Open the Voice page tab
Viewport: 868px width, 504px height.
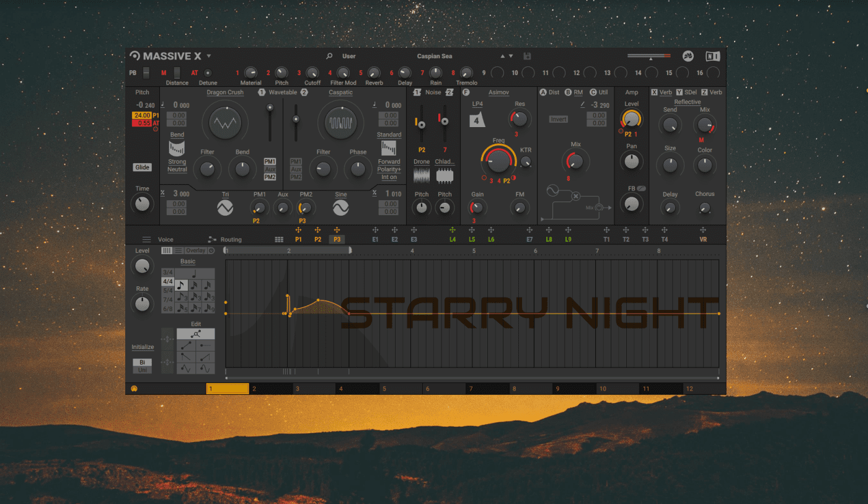click(166, 239)
